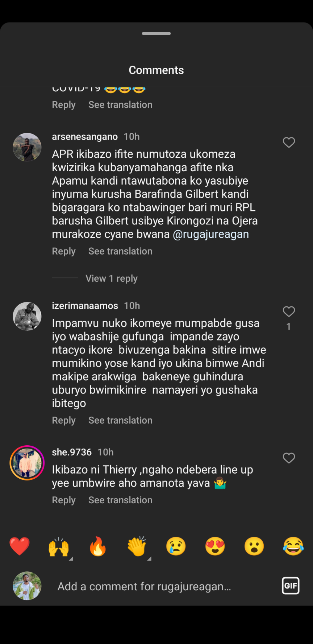Like arsenesangano's comment with the heart

[289, 143]
